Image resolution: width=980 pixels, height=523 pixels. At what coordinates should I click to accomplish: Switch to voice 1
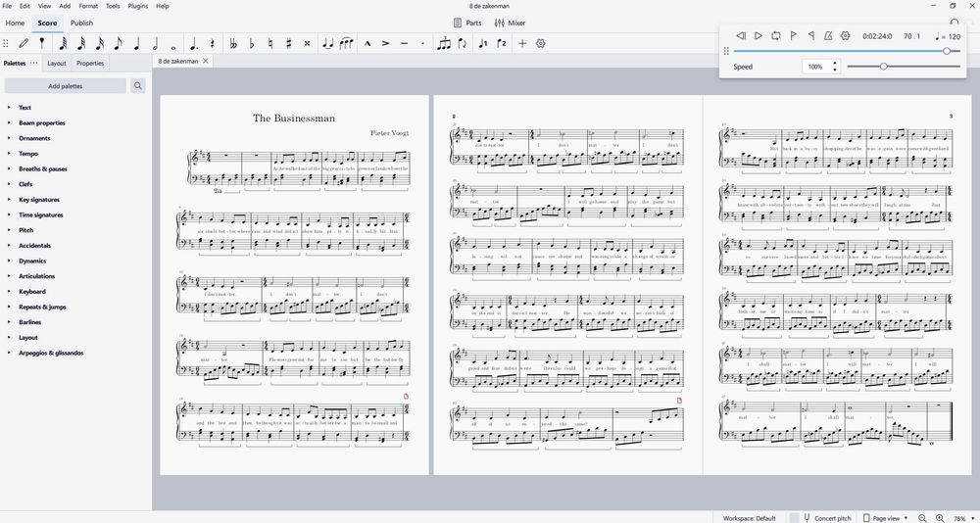[x=482, y=44]
